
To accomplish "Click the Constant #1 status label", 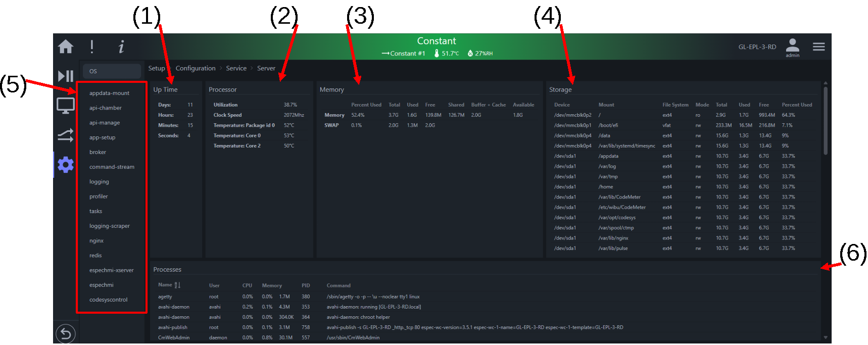I will [x=404, y=53].
